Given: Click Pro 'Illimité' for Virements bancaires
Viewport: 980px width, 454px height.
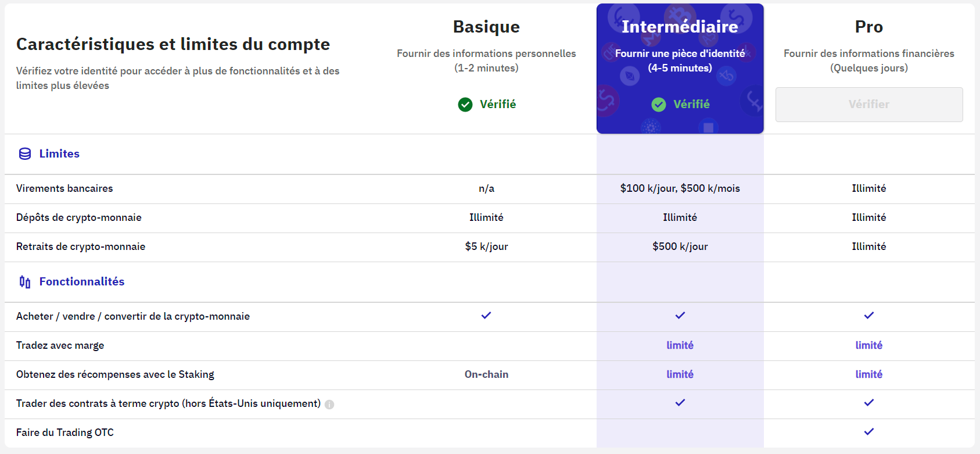Looking at the screenshot, I should (x=869, y=188).
